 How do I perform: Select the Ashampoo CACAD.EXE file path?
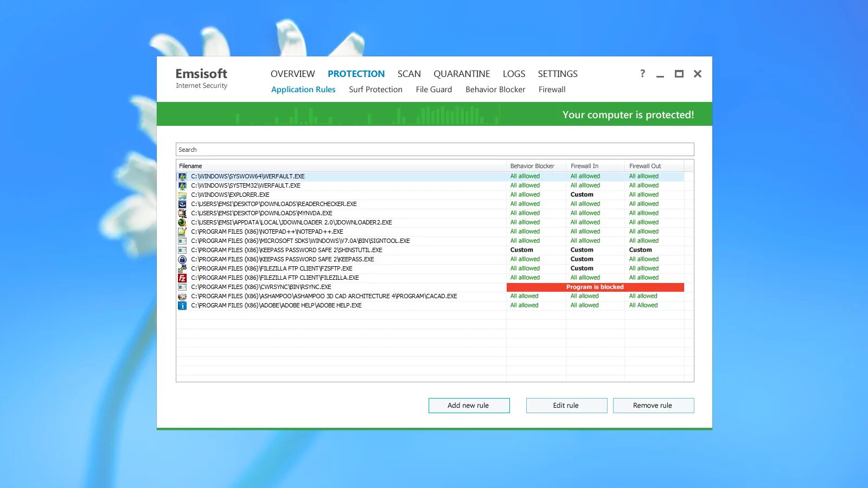[x=324, y=296]
